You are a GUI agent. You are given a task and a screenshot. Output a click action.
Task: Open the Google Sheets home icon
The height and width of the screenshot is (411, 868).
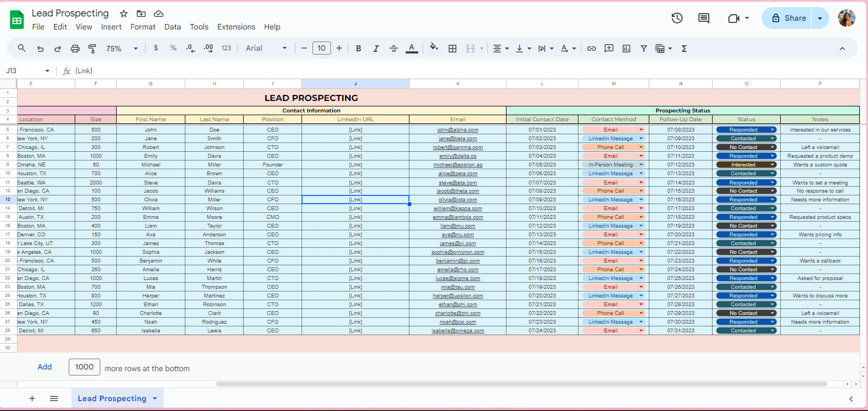click(17, 20)
